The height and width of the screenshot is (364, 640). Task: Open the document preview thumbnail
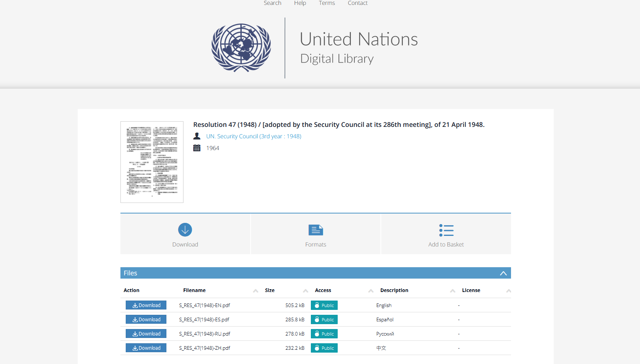(152, 162)
